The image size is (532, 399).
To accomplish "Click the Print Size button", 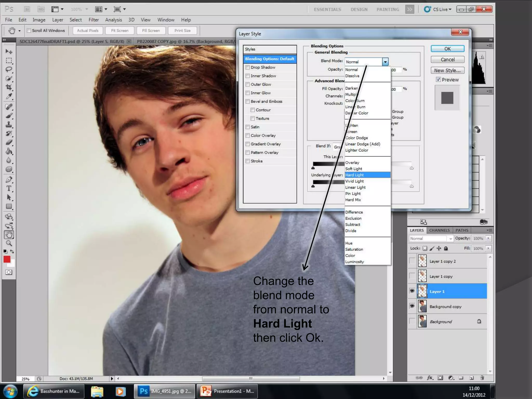I will point(182,31).
